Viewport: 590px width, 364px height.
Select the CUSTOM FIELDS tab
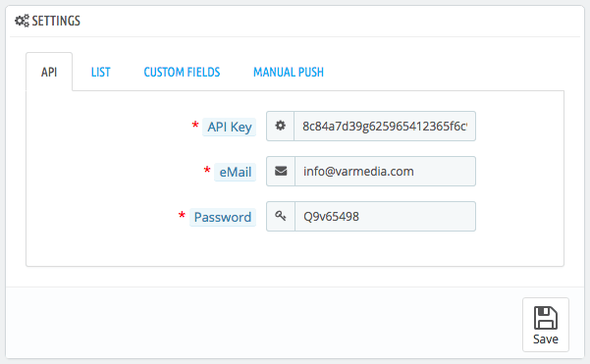pos(182,72)
